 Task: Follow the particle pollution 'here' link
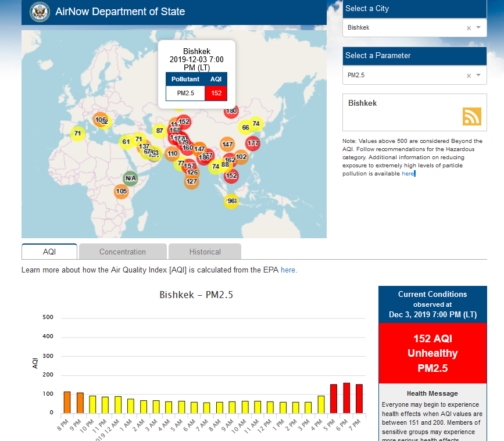pyautogui.click(x=408, y=174)
